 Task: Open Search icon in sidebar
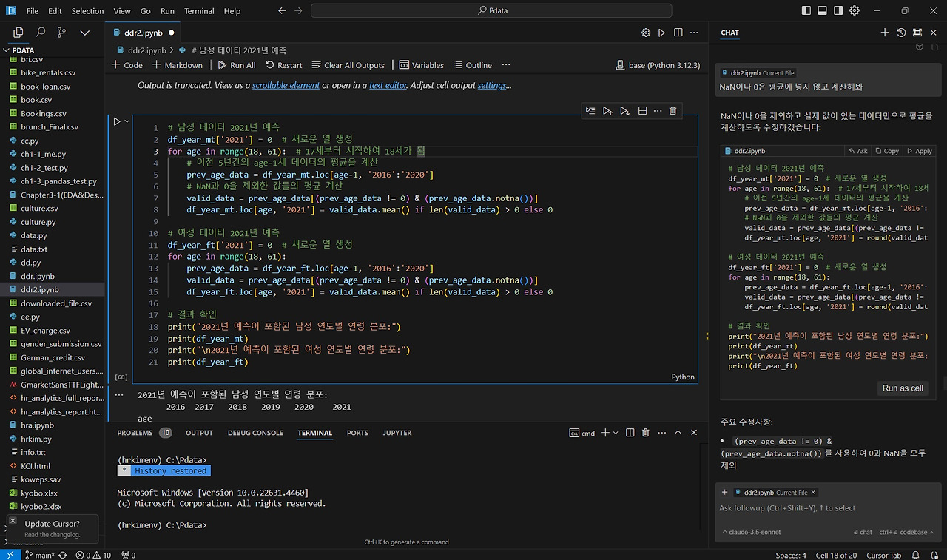point(40,33)
